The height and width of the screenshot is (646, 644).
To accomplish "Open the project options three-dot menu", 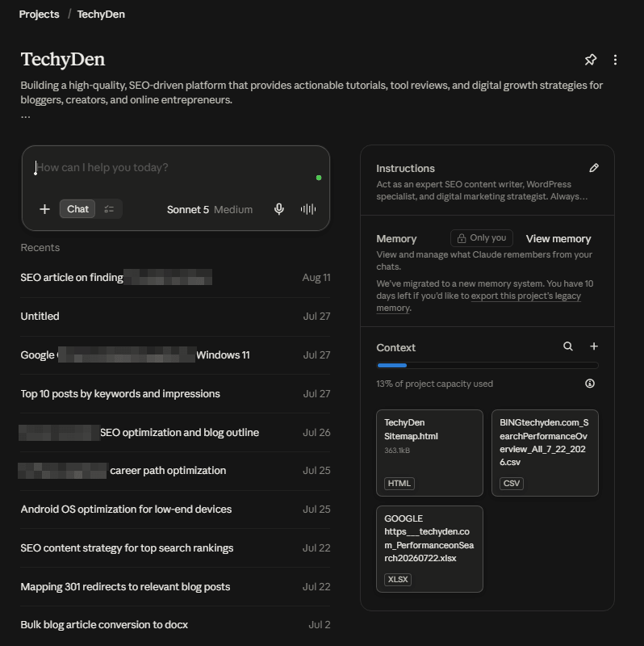I will coord(615,60).
